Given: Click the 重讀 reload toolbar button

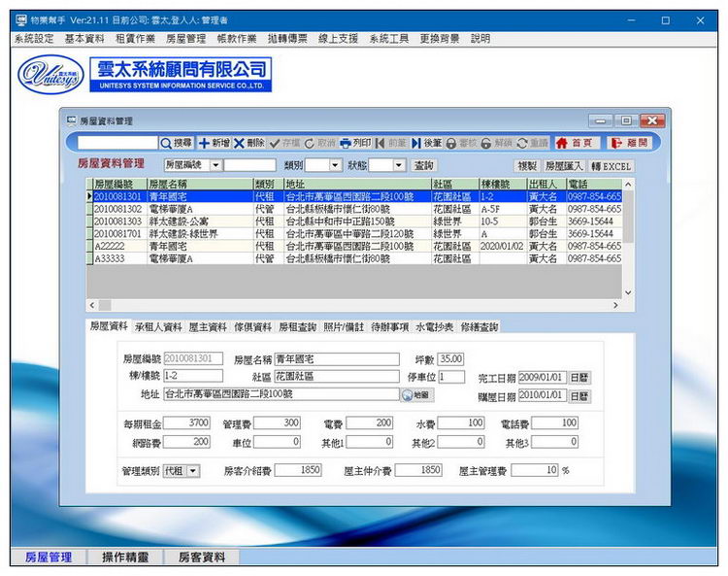Looking at the screenshot, I should click(533, 143).
